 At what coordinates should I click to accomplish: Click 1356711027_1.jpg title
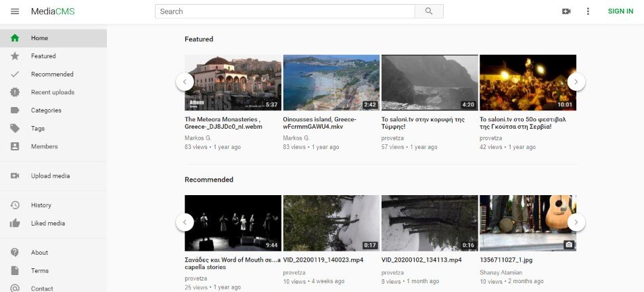(x=506, y=260)
